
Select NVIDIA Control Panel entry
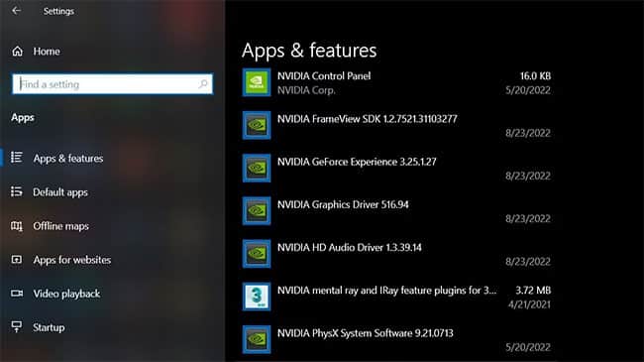click(x=396, y=82)
